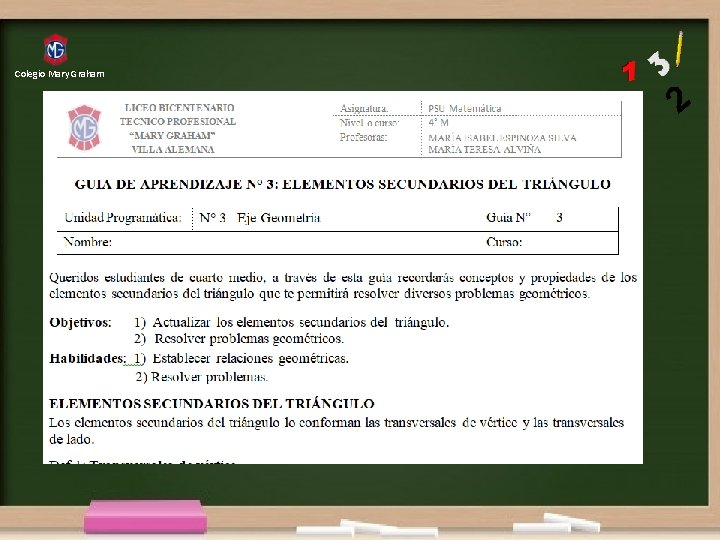Select the "MARY GRAHAM" header line
Image resolution: width=720 pixels, height=540 pixels.
click(173, 135)
